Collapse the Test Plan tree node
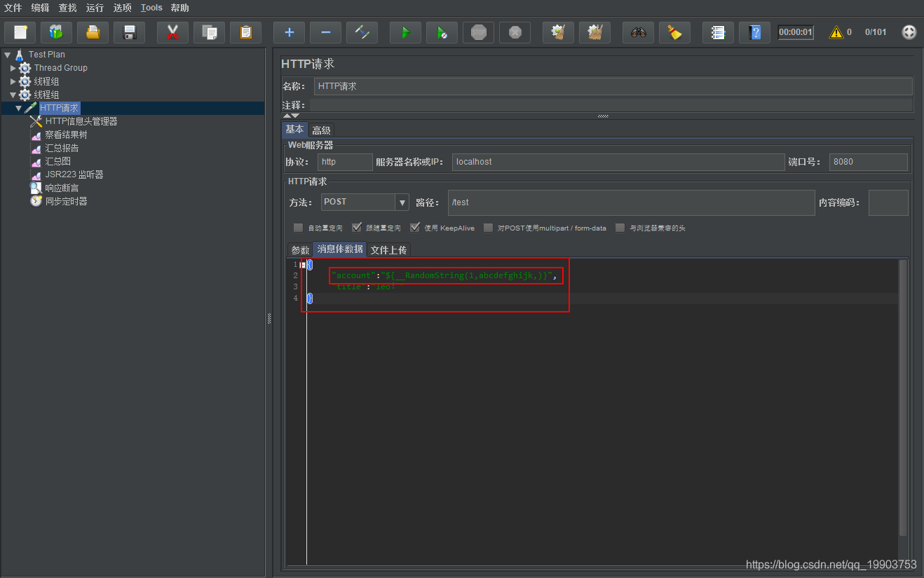 pyautogui.click(x=7, y=55)
